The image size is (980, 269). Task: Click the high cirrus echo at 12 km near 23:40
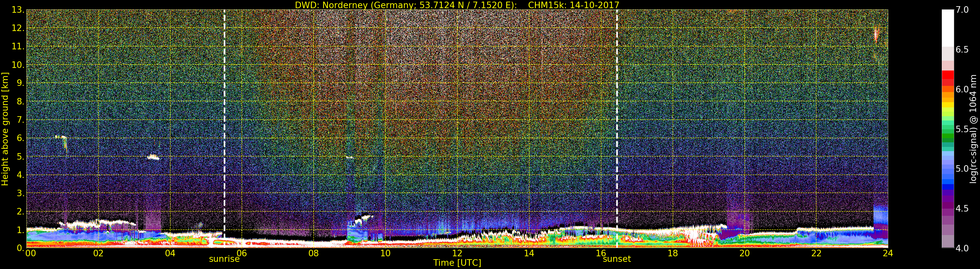876,35
